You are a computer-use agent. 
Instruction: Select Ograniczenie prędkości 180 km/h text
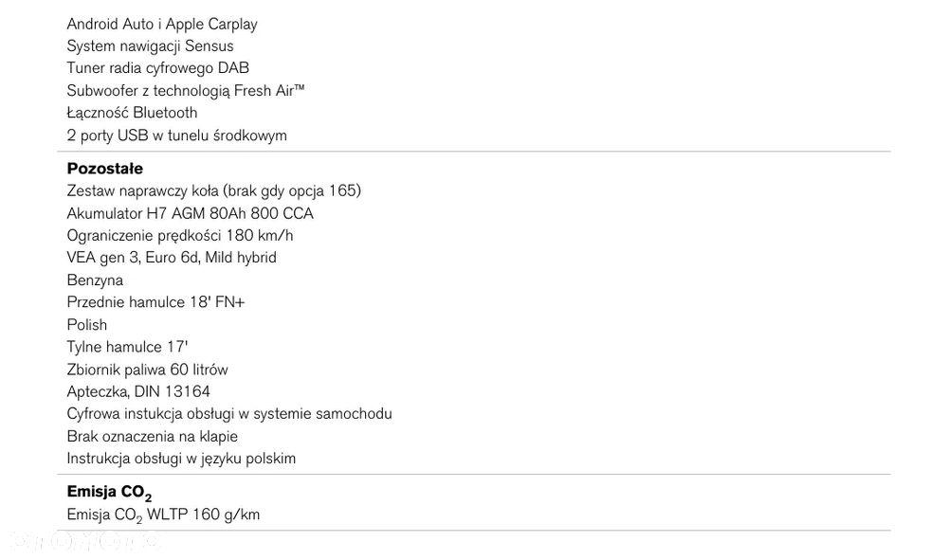[x=180, y=235]
